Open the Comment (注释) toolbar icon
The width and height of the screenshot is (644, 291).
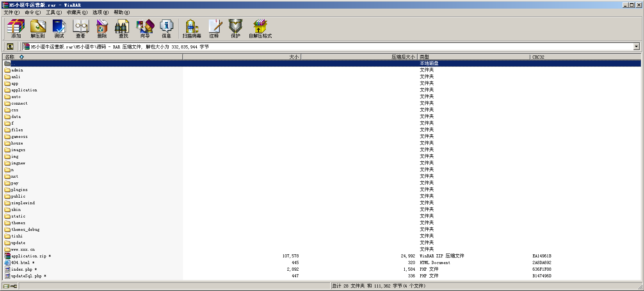click(214, 29)
